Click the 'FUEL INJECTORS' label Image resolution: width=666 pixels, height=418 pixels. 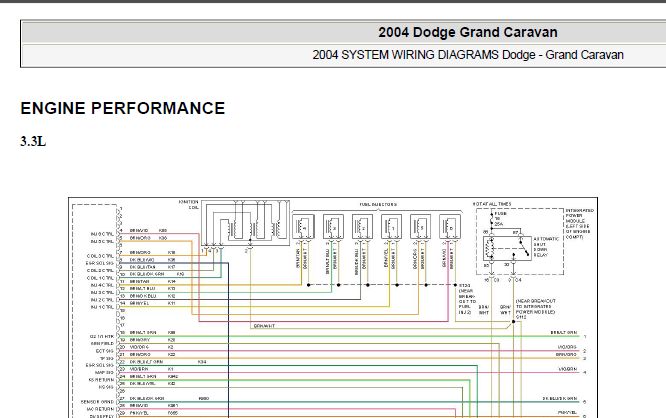point(378,204)
